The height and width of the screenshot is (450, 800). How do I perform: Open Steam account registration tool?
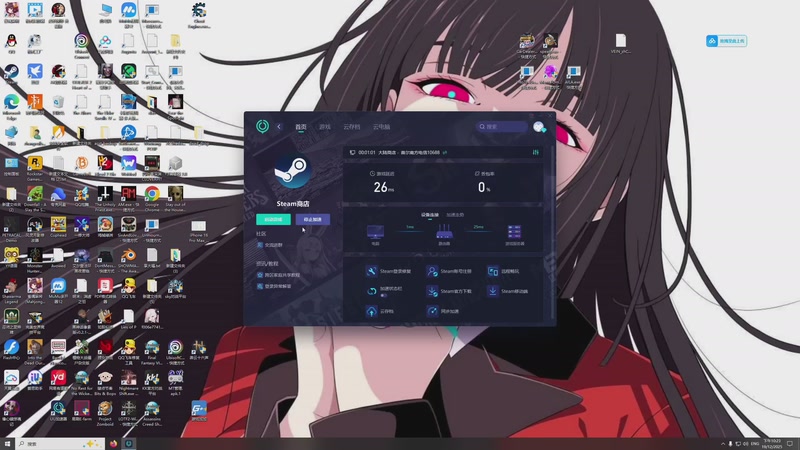coord(449,271)
